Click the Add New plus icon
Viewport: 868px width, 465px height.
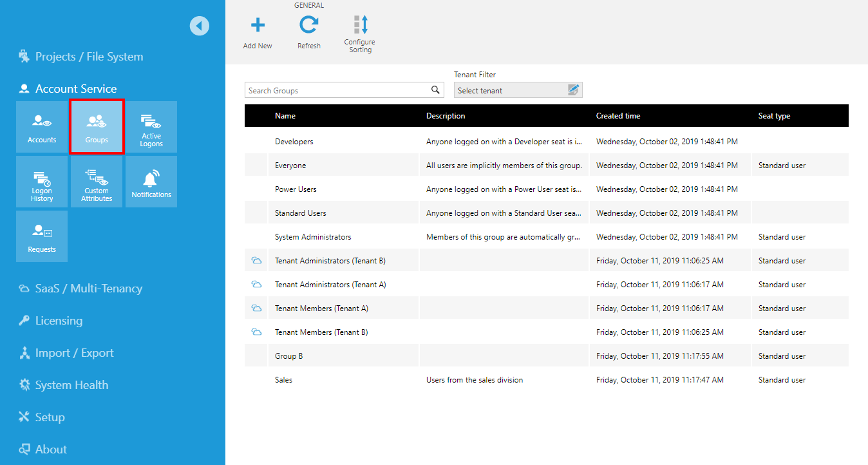coord(258,25)
